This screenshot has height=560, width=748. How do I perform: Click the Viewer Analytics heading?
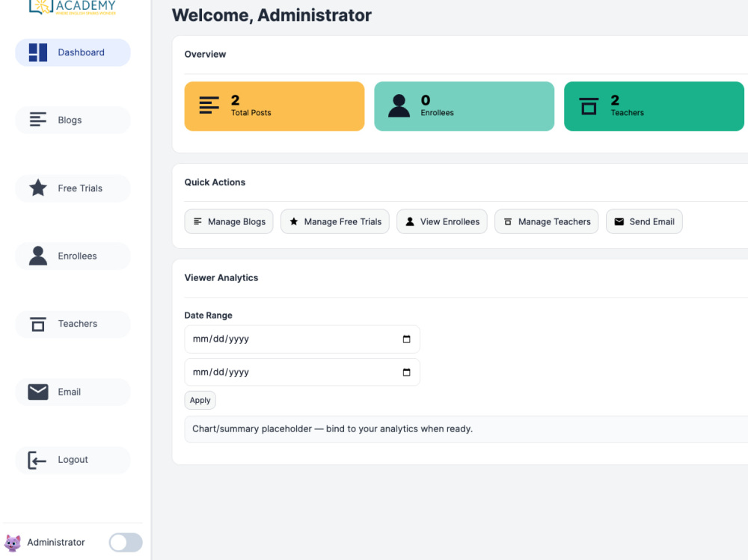pos(221,277)
